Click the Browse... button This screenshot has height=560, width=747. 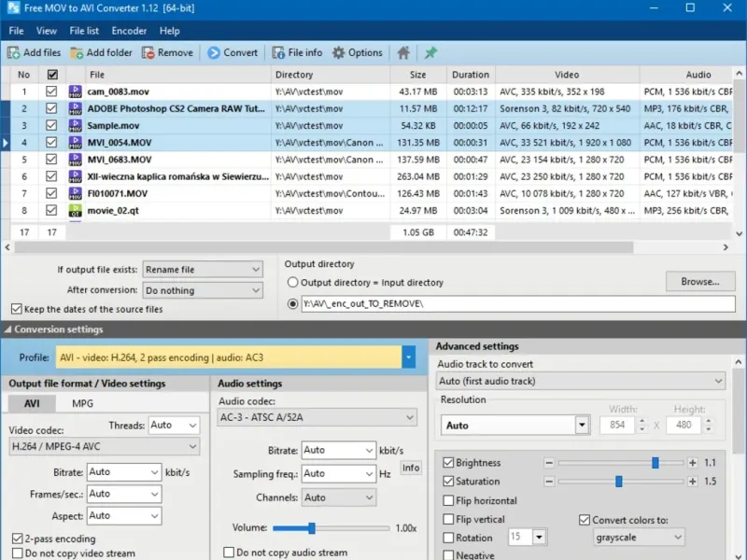tap(699, 281)
